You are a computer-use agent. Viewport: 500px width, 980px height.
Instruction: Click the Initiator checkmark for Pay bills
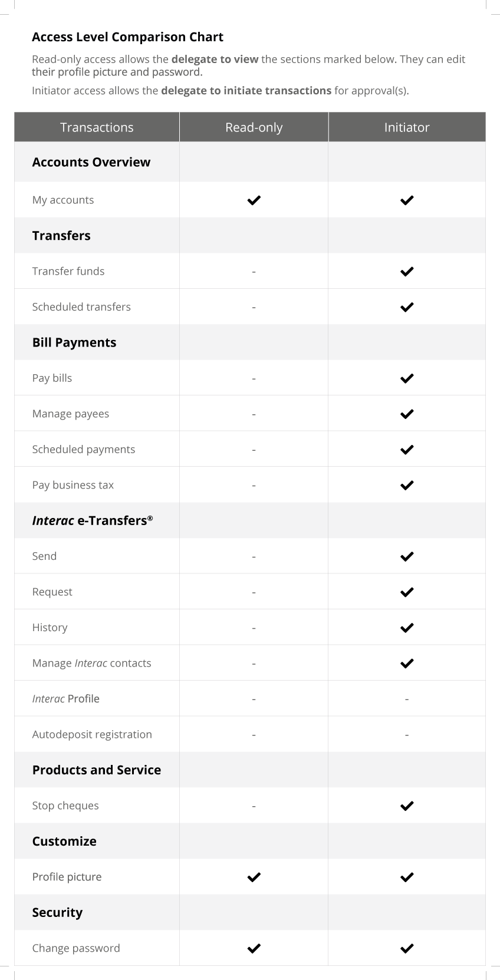pos(407,378)
